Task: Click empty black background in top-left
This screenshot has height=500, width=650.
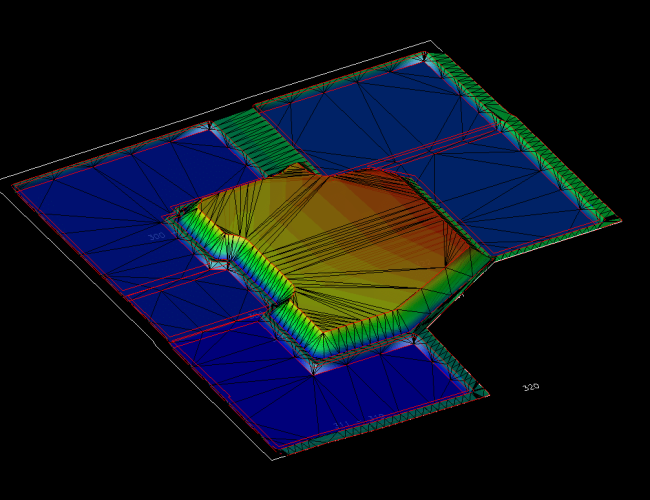Action: (80, 60)
